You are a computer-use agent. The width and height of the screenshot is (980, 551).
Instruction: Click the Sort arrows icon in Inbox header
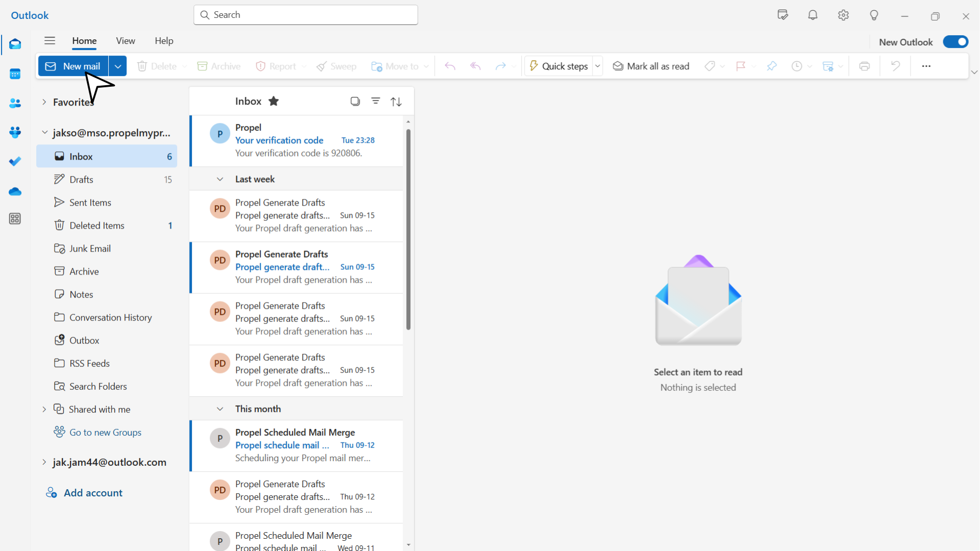396,102
